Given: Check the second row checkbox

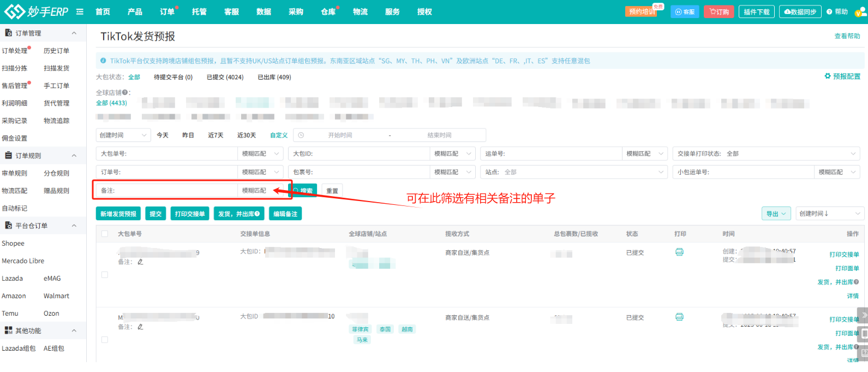Looking at the screenshot, I should 105,340.
